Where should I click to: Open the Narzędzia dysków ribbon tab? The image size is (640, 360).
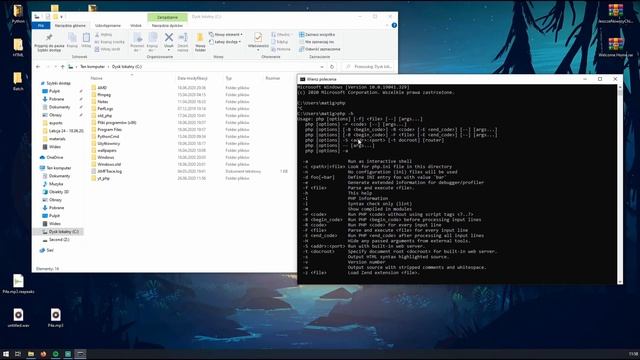click(167, 25)
